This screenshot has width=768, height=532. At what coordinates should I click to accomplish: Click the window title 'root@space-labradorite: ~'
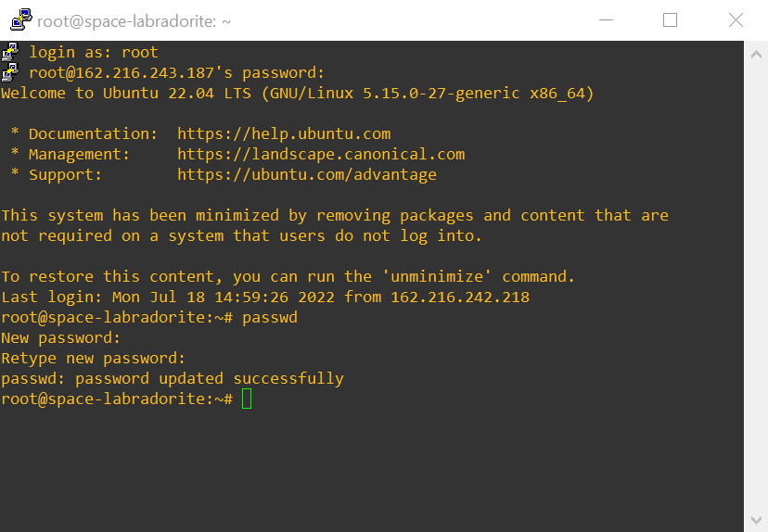(x=134, y=20)
